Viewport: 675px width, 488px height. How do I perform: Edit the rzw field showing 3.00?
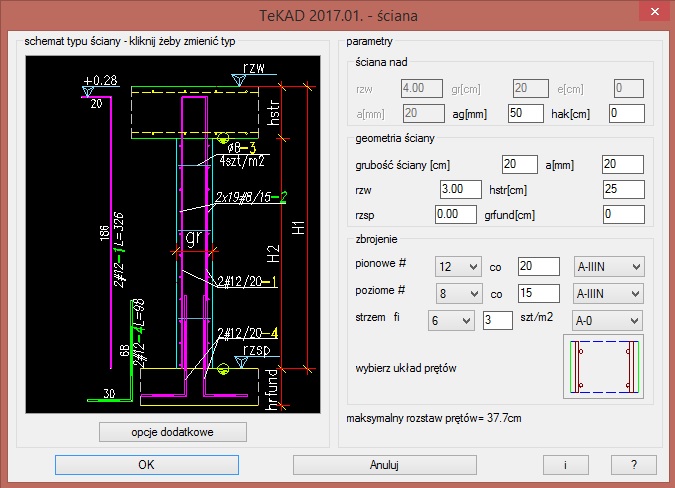pos(461,189)
